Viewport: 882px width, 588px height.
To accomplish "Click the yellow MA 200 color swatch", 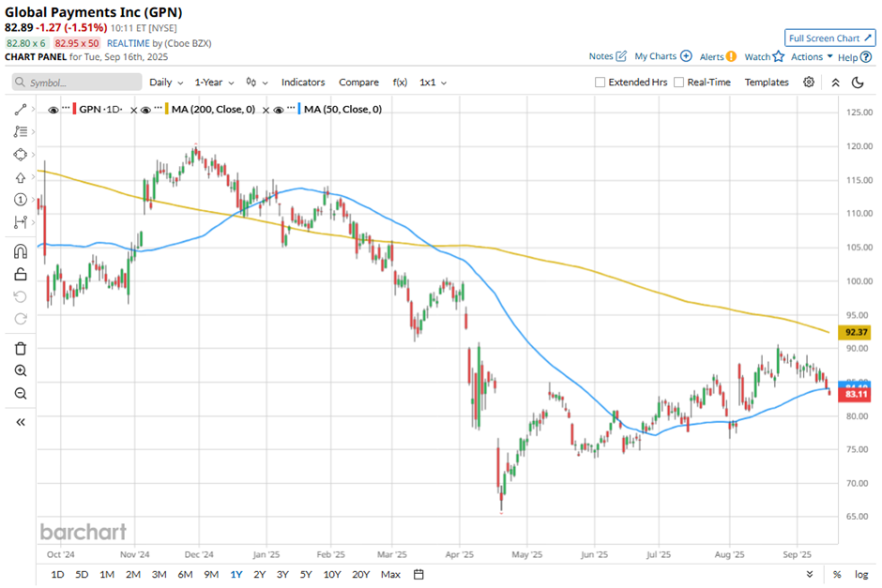I will click(x=166, y=109).
